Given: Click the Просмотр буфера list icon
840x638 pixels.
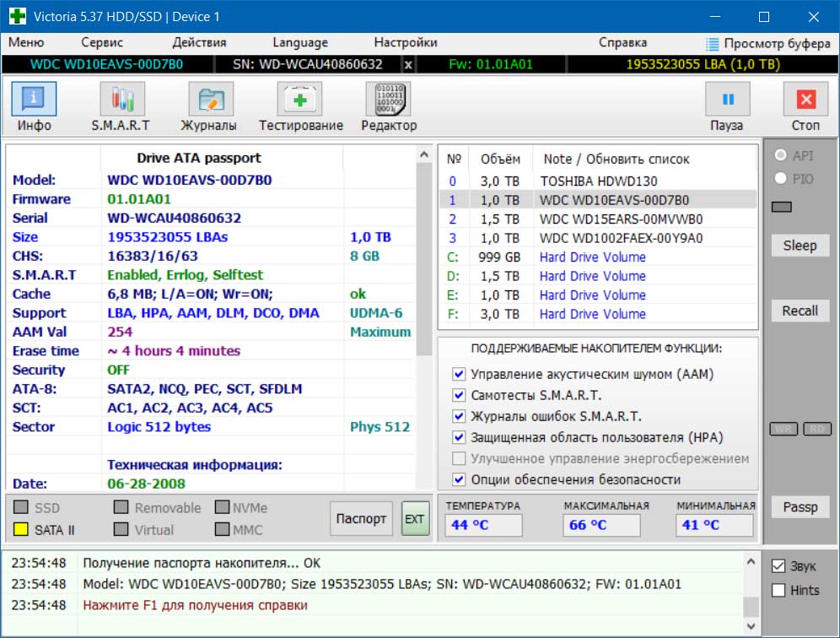Looking at the screenshot, I should [x=712, y=43].
